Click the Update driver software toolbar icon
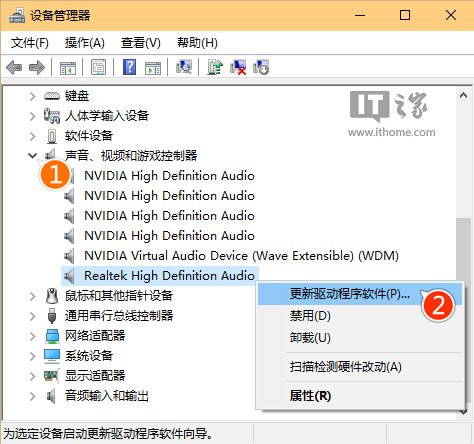The height and width of the screenshot is (444, 474). (215, 67)
